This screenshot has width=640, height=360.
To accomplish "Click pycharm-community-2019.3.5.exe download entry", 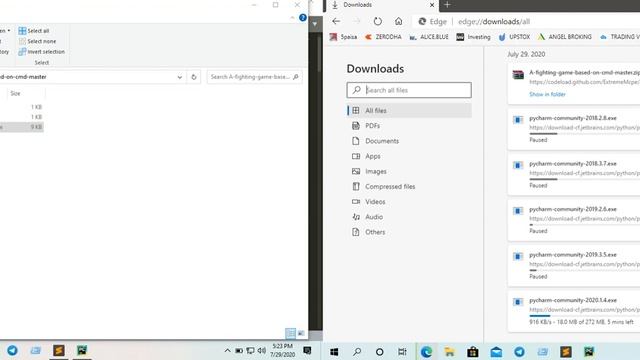I will 573,255.
